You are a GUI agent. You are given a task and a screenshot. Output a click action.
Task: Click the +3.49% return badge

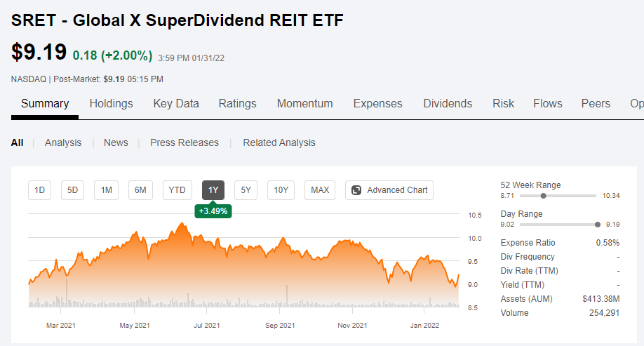213,211
